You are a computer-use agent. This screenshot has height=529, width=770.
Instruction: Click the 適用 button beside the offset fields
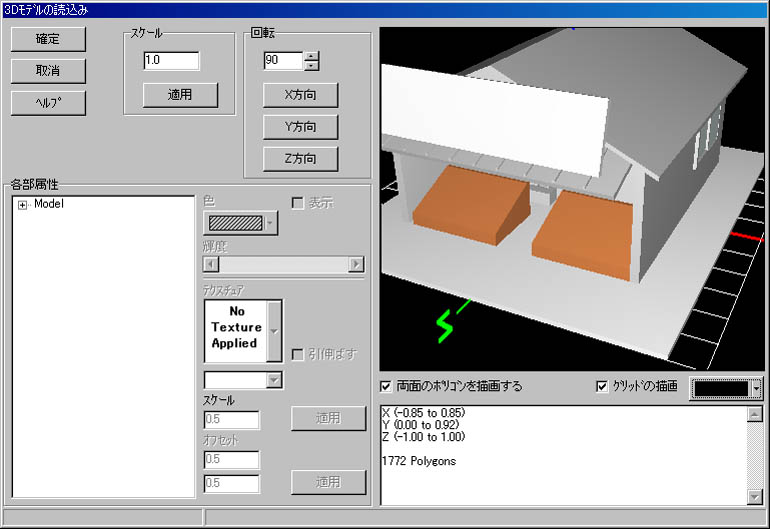(x=329, y=482)
